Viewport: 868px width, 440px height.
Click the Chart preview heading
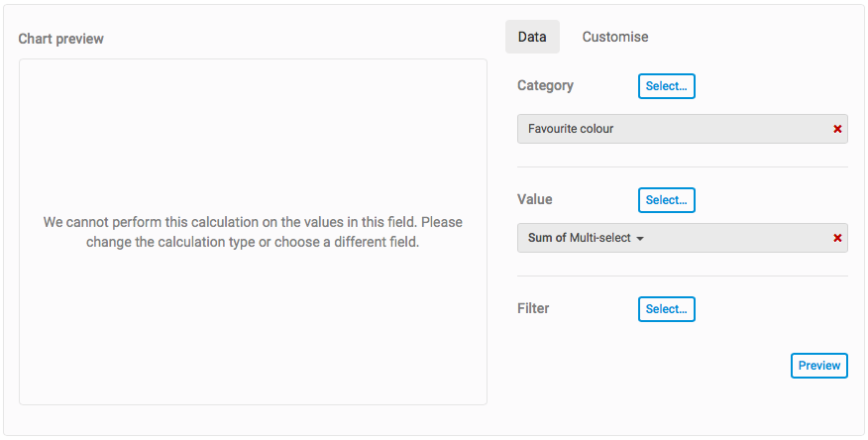coord(60,39)
